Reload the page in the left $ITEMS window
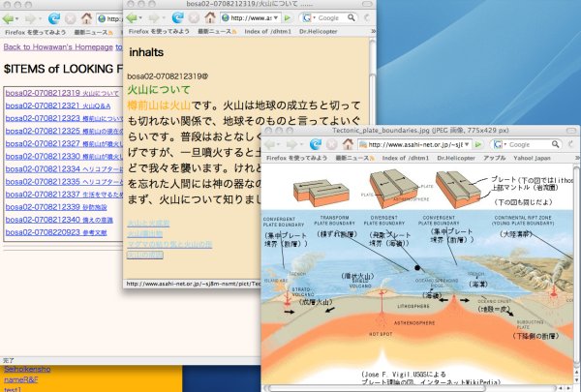Image resolution: width=581 pixels, height=392 pixels. coord(54,18)
